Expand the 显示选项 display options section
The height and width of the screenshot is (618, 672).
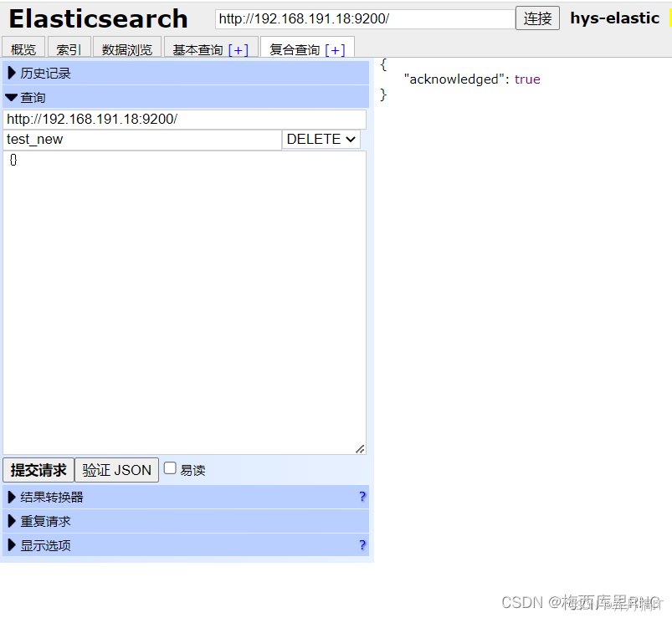[x=186, y=545]
